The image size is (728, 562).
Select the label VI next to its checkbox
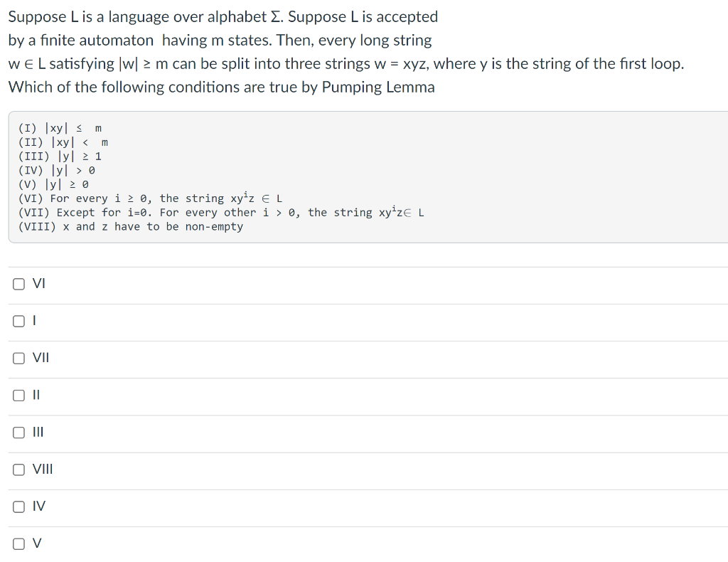tap(38, 283)
